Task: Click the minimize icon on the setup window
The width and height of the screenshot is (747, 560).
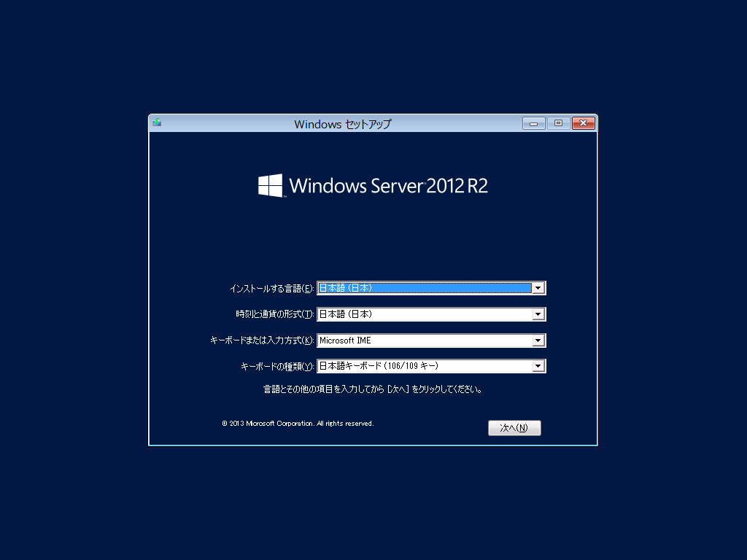Action: pyautogui.click(x=533, y=122)
